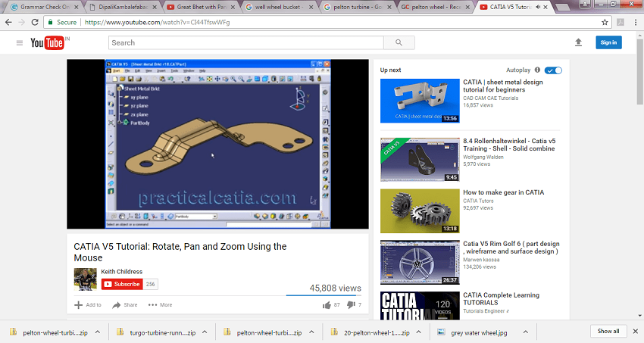Mute tab via CATIA V5 tab speaker icon
644x343 pixels.
pyautogui.click(x=538, y=7)
